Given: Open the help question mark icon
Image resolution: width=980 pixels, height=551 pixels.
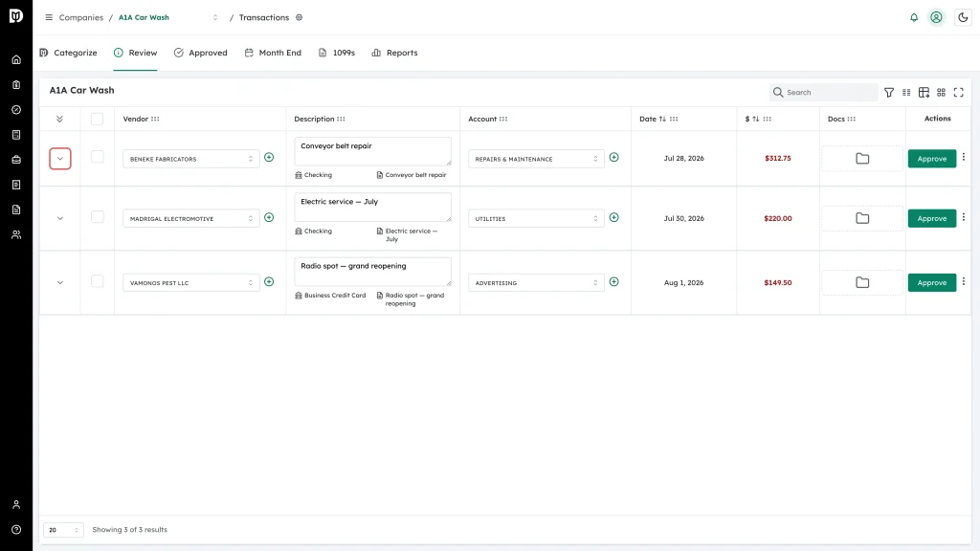Looking at the screenshot, I should (16, 530).
